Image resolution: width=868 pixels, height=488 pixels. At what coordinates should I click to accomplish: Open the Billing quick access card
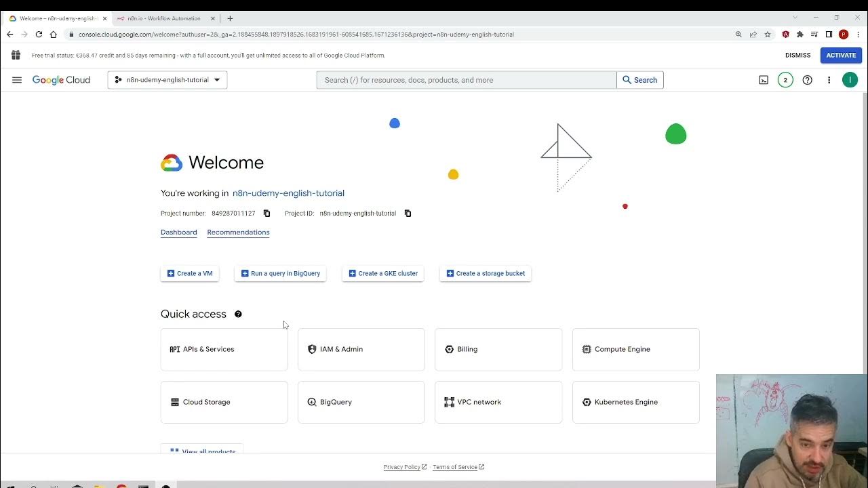coord(498,349)
